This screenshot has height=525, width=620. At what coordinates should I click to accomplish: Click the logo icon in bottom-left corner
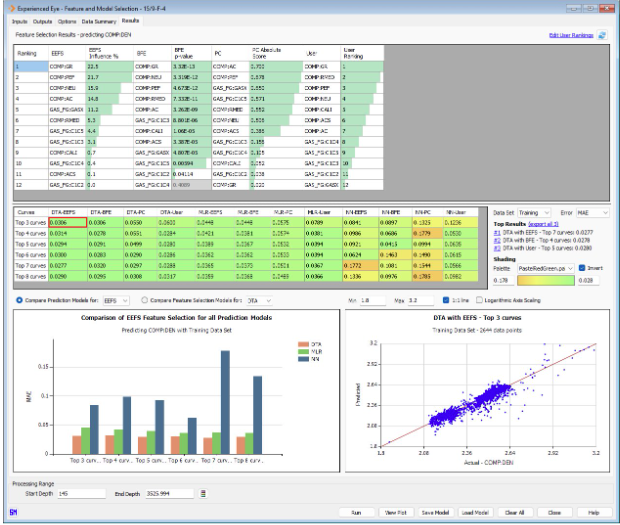(x=12, y=512)
